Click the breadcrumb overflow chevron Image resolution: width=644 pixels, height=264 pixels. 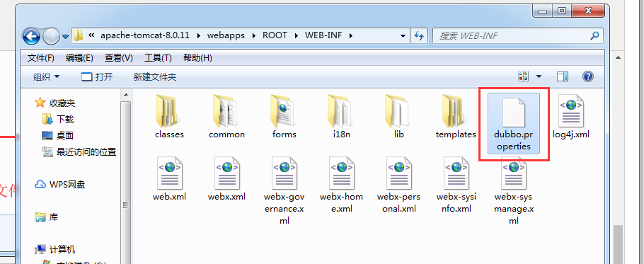91,35
